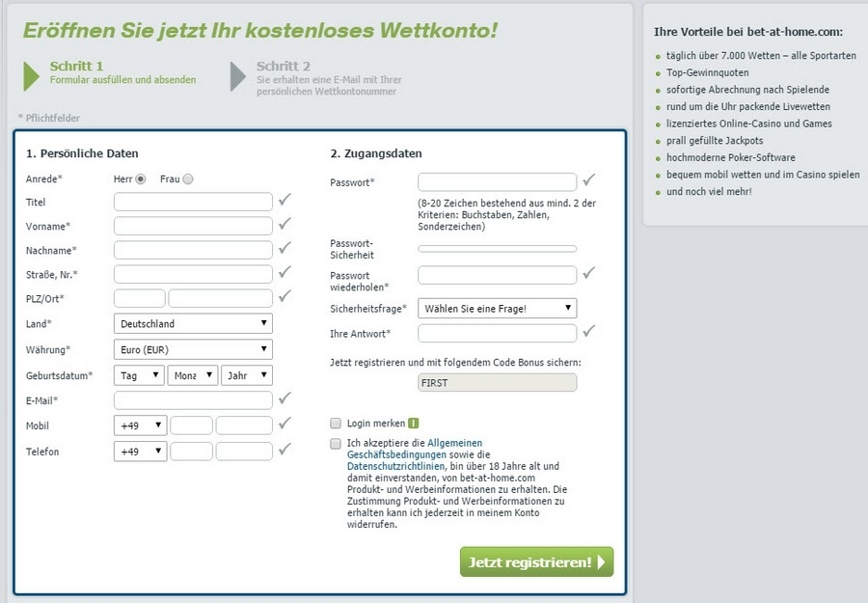Enable the Login merken checkbox
The image size is (868, 603).
pyautogui.click(x=336, y=424)
